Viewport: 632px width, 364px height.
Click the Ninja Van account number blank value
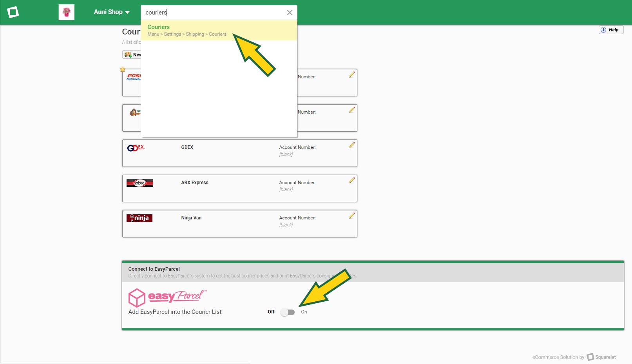tap(286, 225)
